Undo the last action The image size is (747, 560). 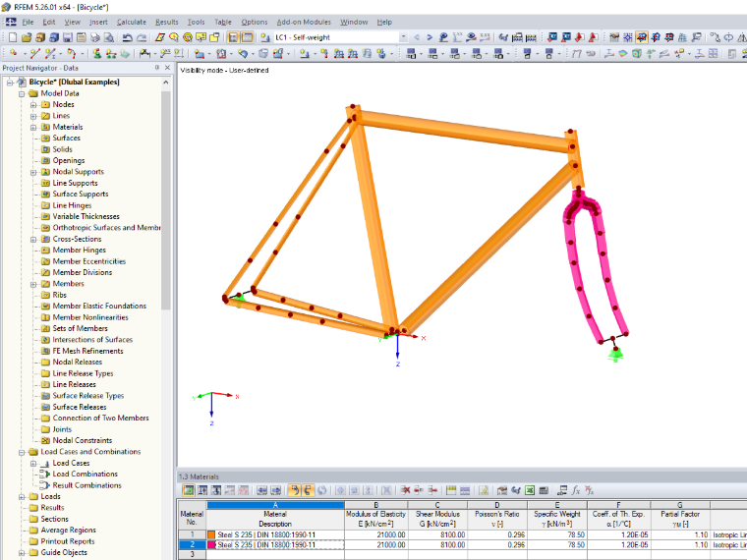(127, 37)
